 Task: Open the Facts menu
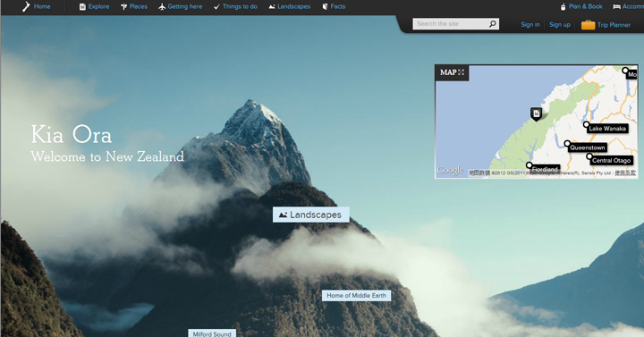(x=334, y=6)
